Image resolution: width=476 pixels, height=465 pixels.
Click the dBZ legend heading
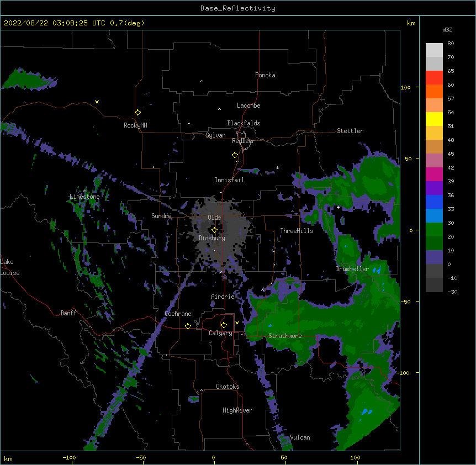(447, 29)
